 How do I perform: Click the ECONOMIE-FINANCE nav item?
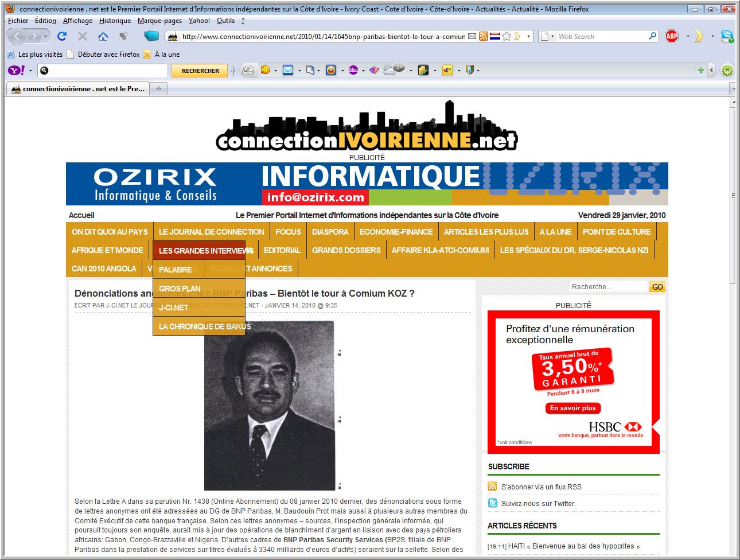pos(396,232)
